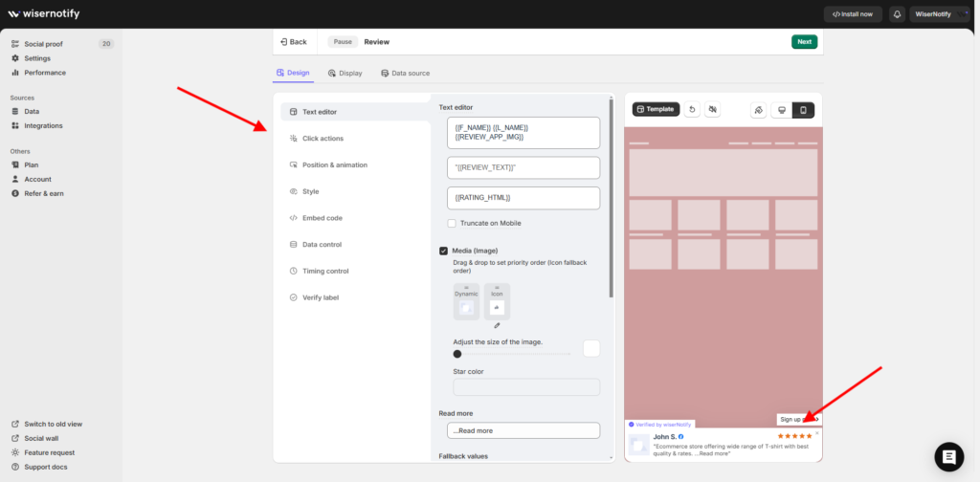Click the Star color input field

[x=525, y=387]
